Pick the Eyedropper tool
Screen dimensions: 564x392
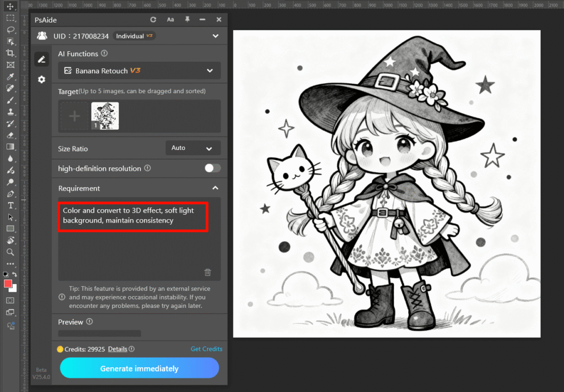[10, 77]
